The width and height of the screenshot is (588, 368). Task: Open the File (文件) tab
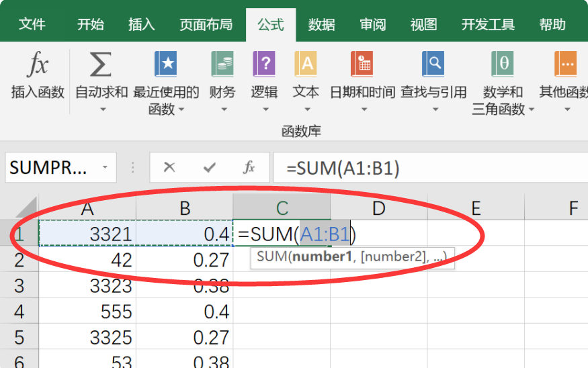[x=32, y=24]
